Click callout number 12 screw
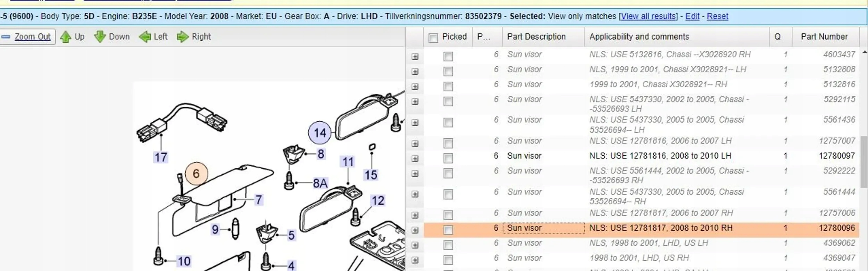The width and height of the screenshot is (868, 271). click(378, 200)
